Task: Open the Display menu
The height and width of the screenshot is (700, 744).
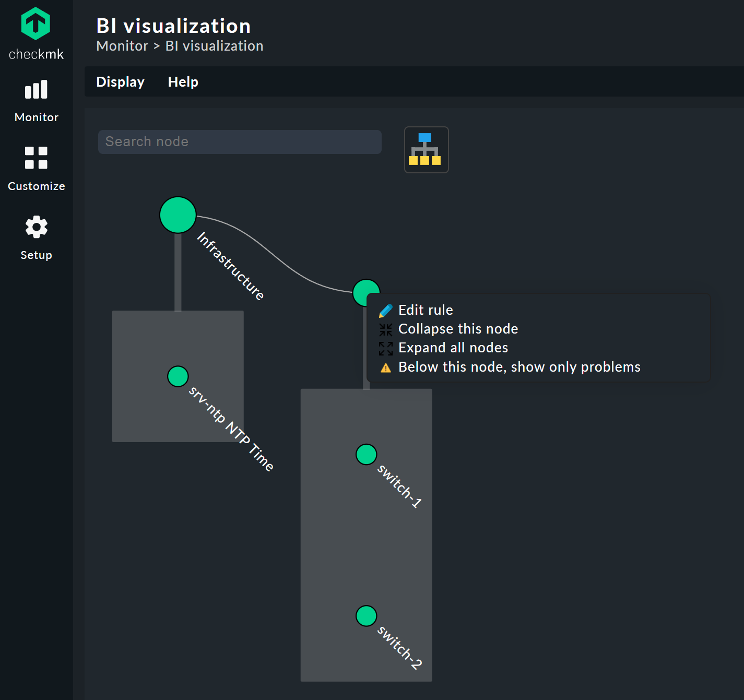Action: [x=120, y=82]
